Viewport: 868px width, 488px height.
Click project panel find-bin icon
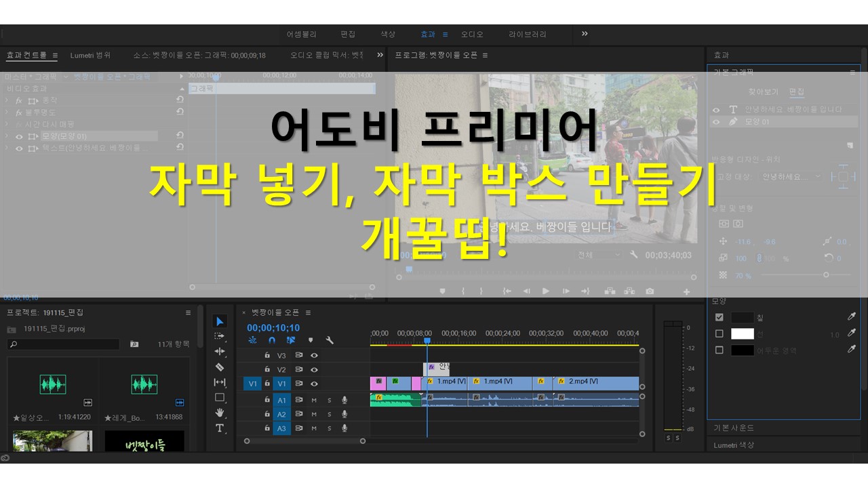[x=134, y=344]
